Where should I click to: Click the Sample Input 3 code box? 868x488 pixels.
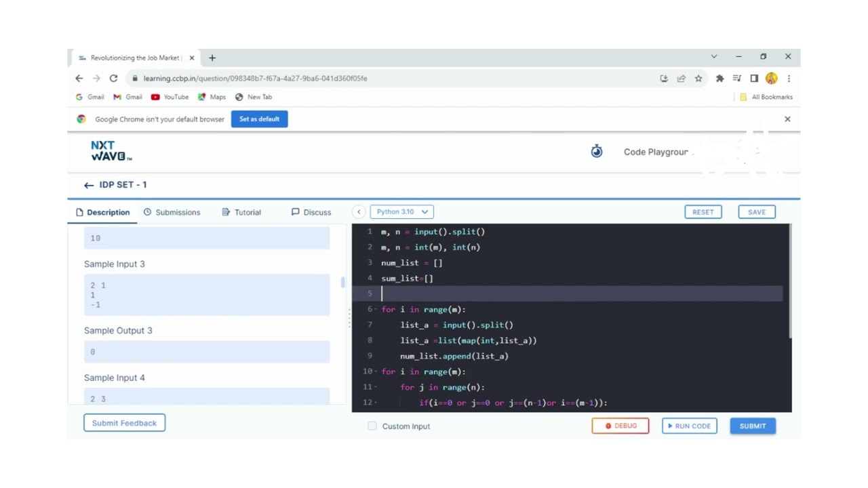(207, 295)
